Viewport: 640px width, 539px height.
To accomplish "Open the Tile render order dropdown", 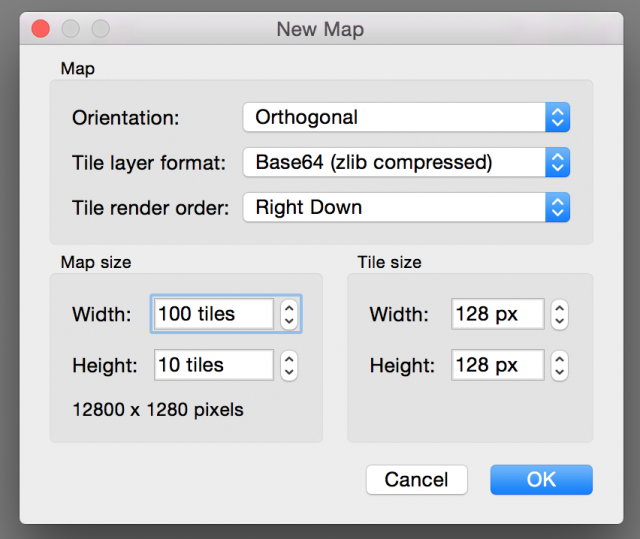I will (x=405, y=207).
